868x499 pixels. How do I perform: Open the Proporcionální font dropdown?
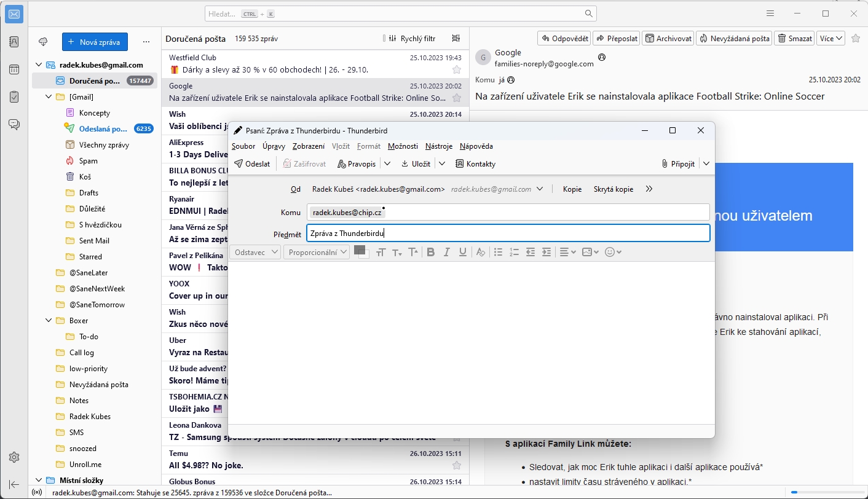(317, 252)
